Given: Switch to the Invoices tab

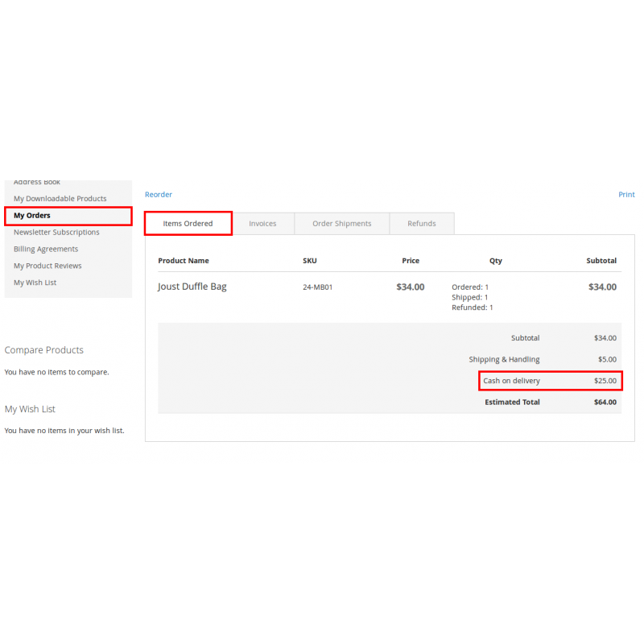Looking at the screenshot, I should (263, 223).
